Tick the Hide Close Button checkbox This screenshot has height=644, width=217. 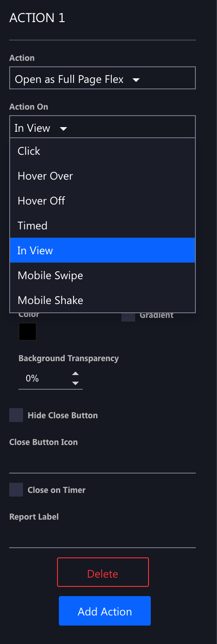16,415
